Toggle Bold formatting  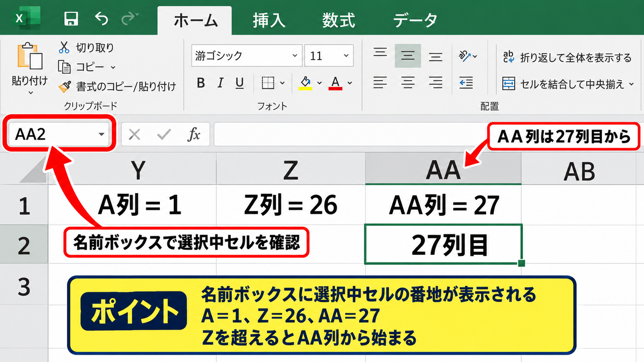tap(201, 83)
